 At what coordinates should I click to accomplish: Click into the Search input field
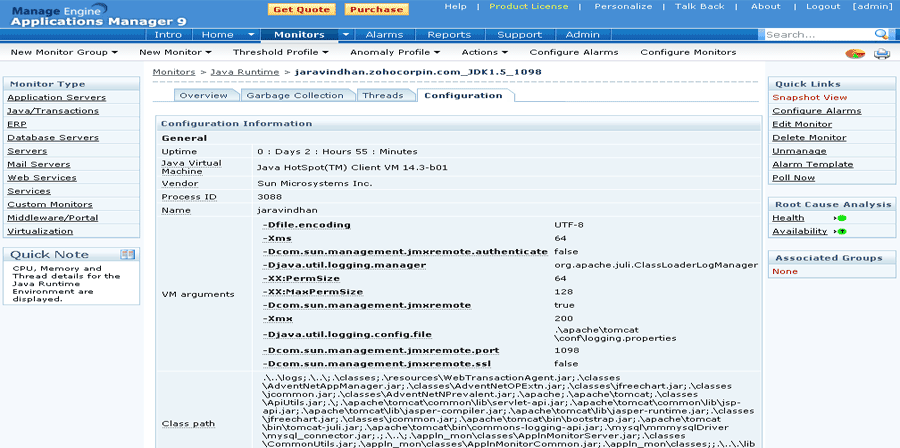click(x=819, y=34)
